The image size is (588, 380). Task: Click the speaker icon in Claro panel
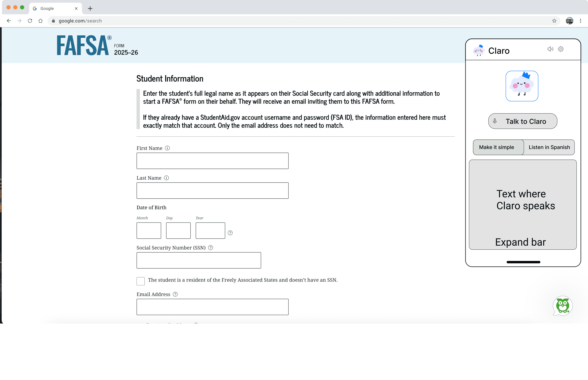click(x=550, y=49)
